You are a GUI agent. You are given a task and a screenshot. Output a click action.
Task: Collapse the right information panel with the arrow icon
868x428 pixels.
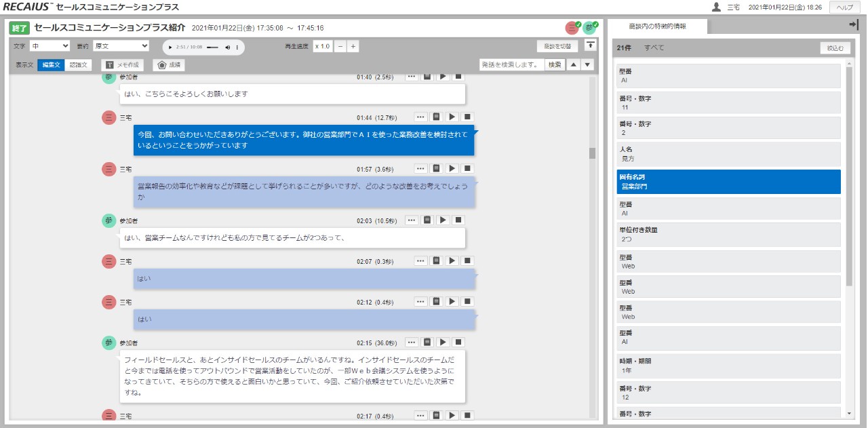pyautogui.click(x=853, y=24)
